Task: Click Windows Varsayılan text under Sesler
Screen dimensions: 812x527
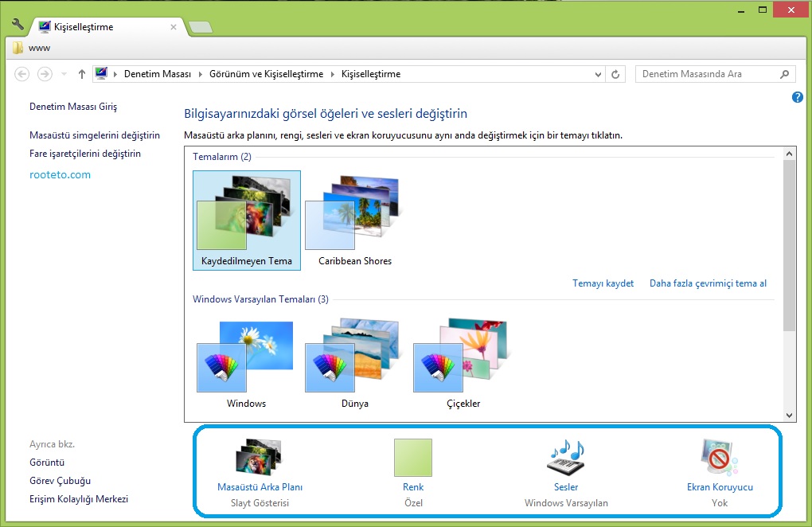Action: click(x=566, y=502)
